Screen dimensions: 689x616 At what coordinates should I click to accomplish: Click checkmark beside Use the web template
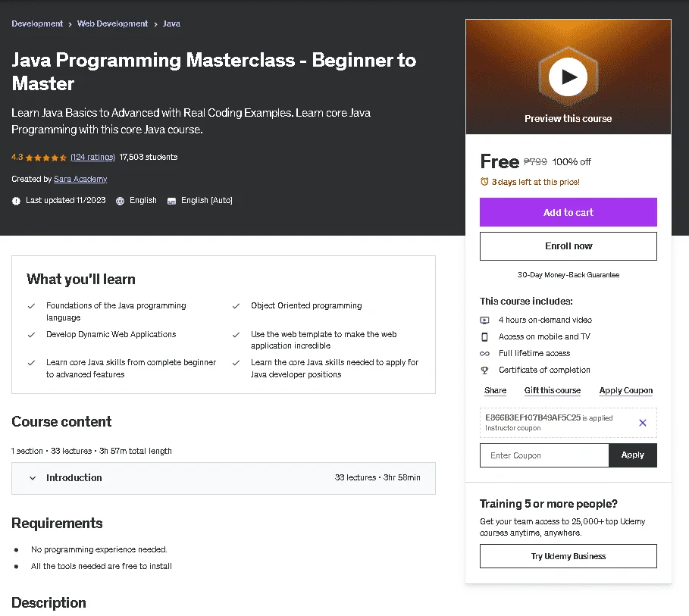click(236, 335)
